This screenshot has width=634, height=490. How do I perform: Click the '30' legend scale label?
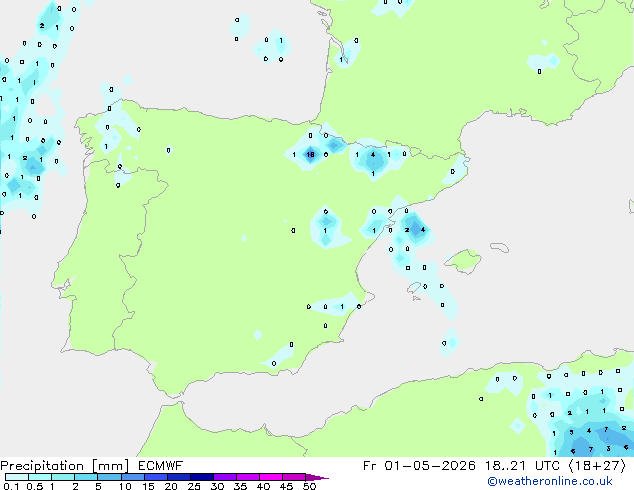[217, 486]
